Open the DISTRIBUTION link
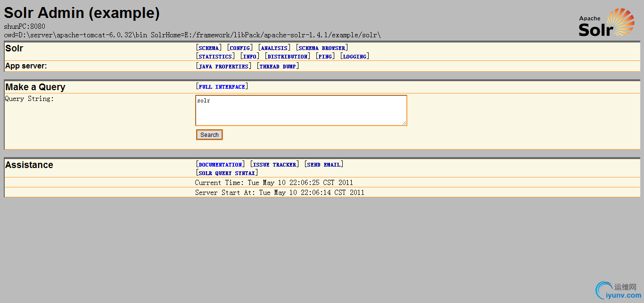 point(288,57)
